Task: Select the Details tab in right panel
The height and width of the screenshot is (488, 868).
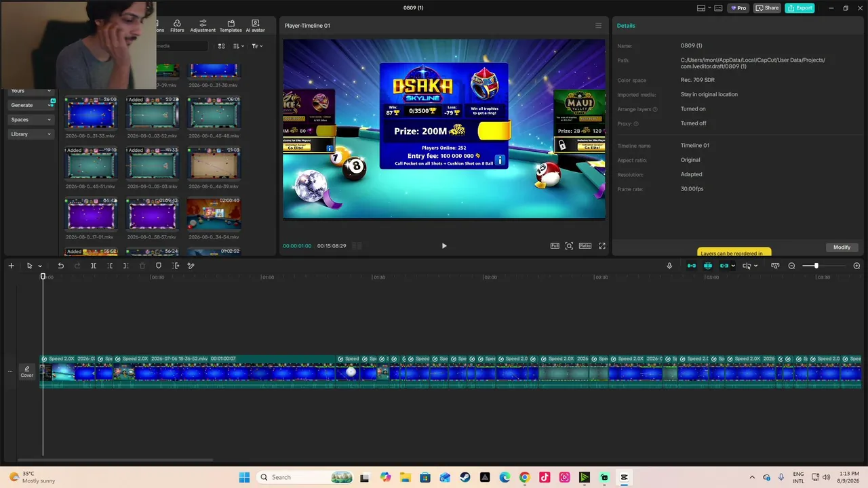Action: pos(626,26)
